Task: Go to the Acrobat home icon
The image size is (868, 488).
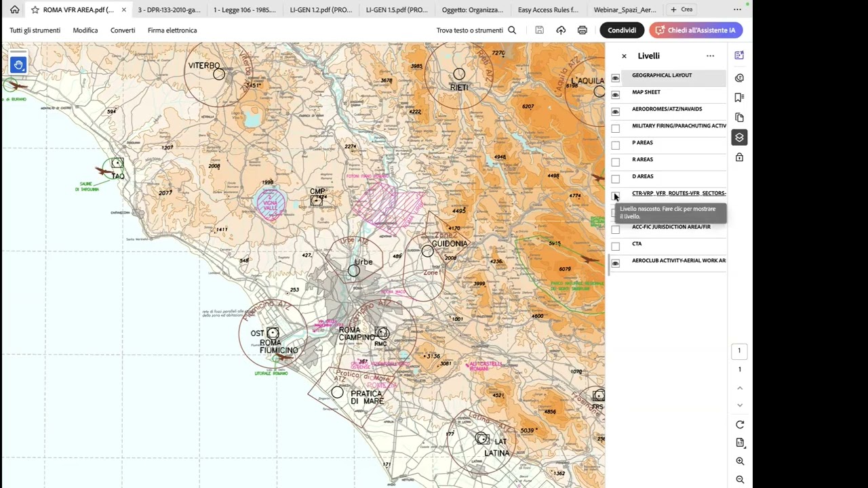Action: (x=14, y=9)
